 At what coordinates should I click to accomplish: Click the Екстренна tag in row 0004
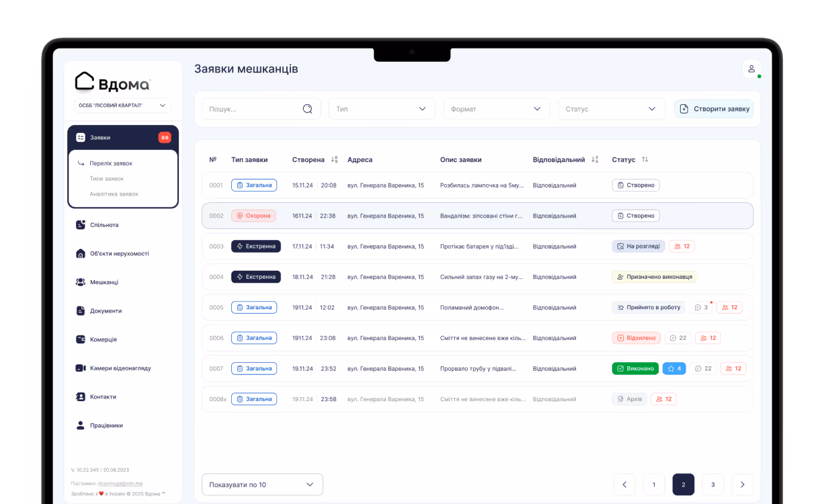point(256,277)
